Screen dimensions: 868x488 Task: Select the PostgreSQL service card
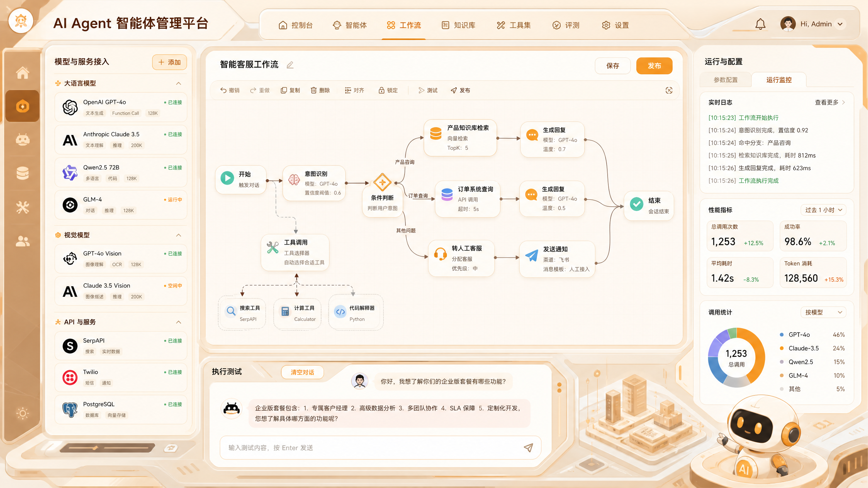(x=121, y=409)
